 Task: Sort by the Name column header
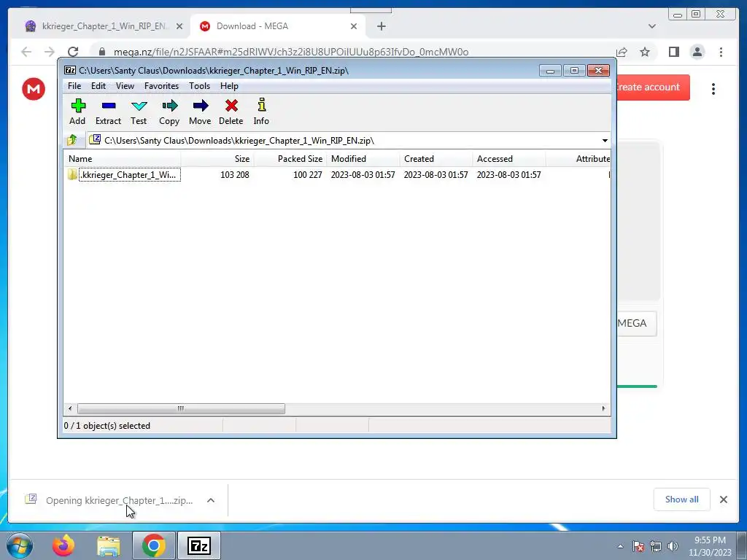(122, 158)
